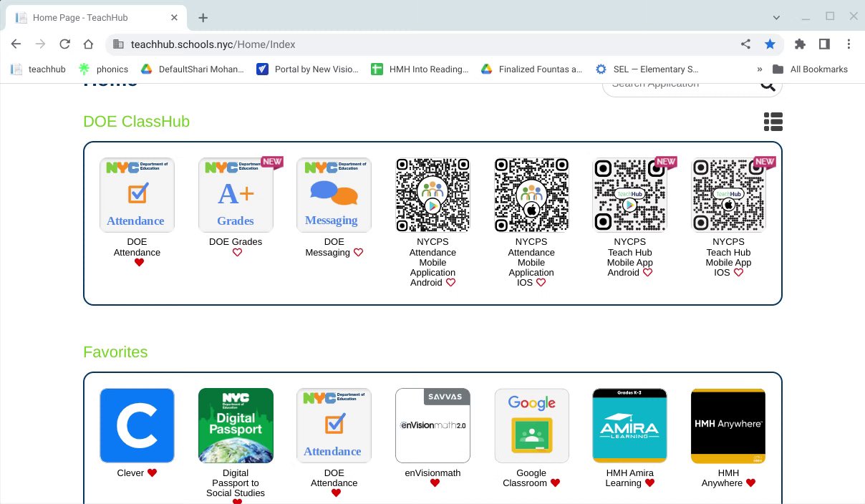Favorite DOE Messaging with its heart
The width and height of the screenshot is (865, 504).
359,253
